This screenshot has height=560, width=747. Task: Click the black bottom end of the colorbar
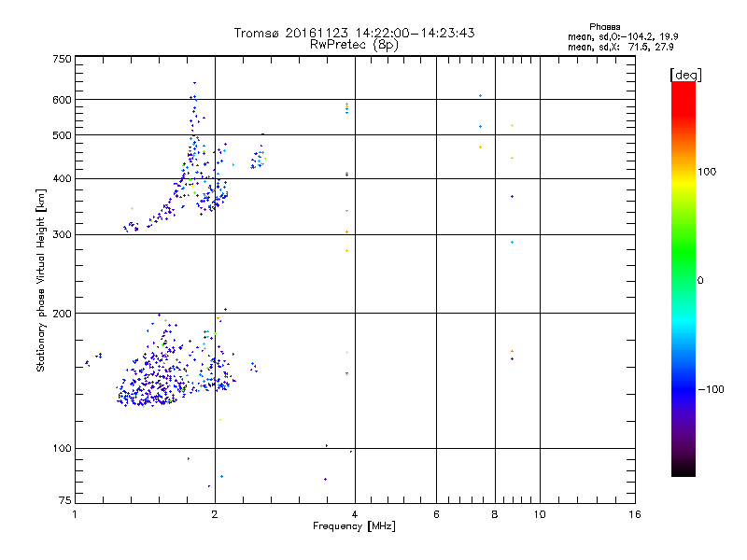pos(684,469)
